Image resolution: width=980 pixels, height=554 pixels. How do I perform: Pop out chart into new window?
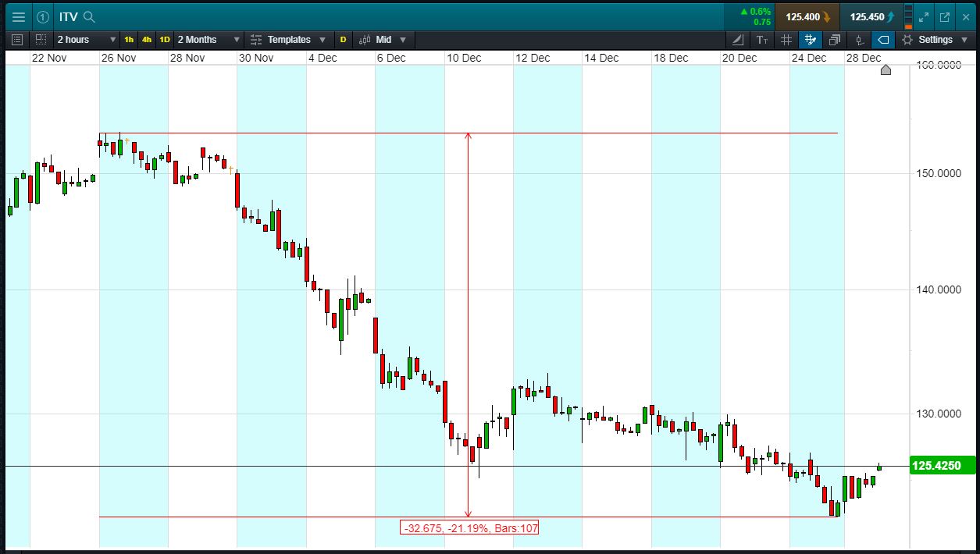[x=944, y=16]
